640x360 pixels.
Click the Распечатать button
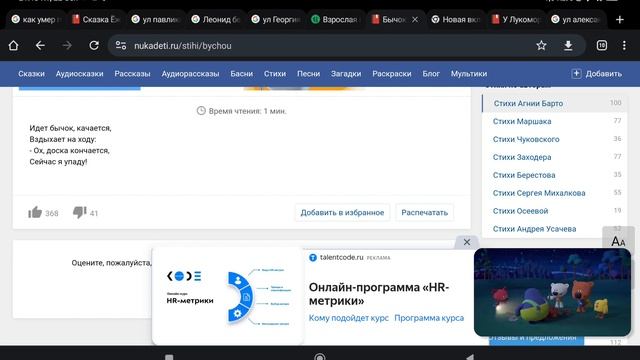[424, 213]
